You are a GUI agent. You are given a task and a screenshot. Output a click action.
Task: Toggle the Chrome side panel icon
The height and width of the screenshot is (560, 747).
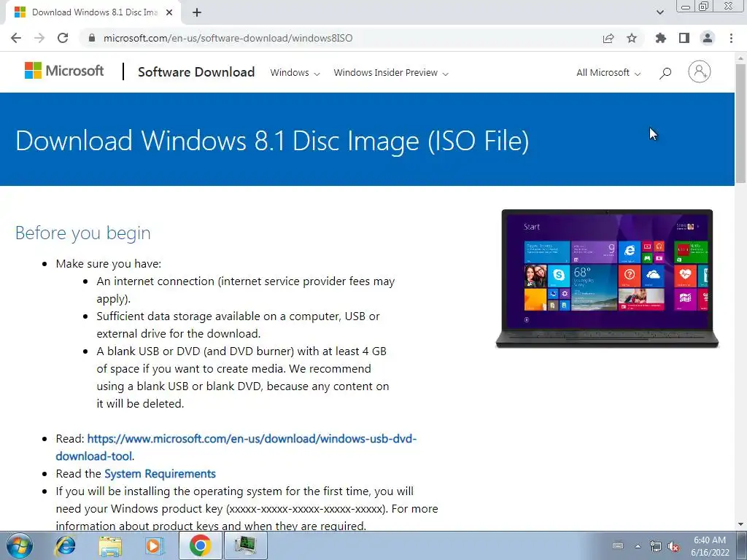coord(684,38)
